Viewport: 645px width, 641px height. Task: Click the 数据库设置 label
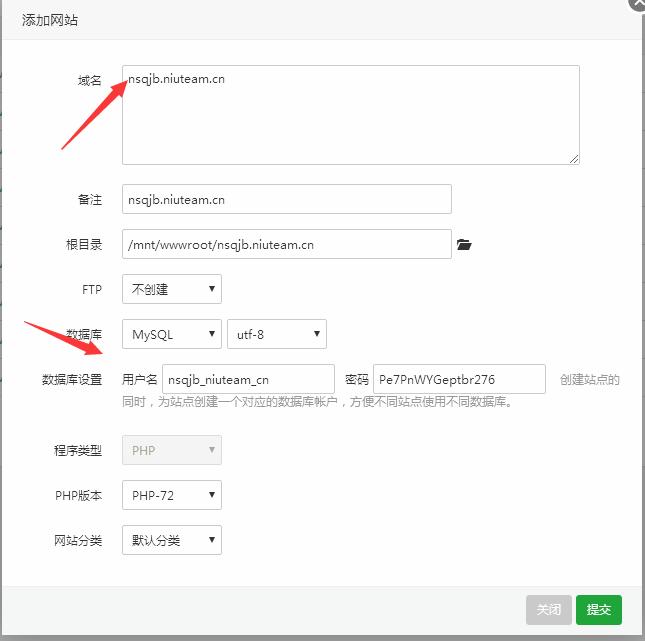click(72, 379)
